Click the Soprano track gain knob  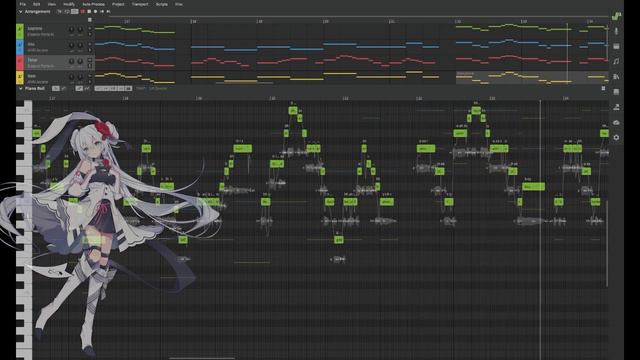(x=71, y=29)
